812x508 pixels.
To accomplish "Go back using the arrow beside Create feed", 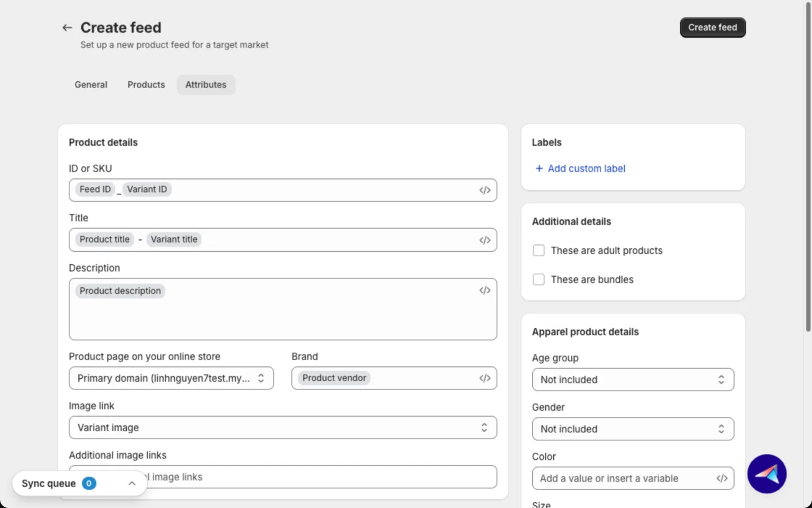I will (x=67, y=28).
